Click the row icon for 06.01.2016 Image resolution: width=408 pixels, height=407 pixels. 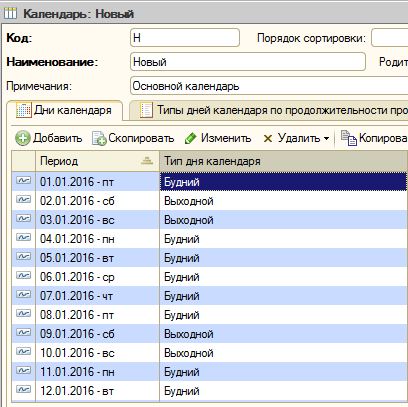tap(23, 275)
